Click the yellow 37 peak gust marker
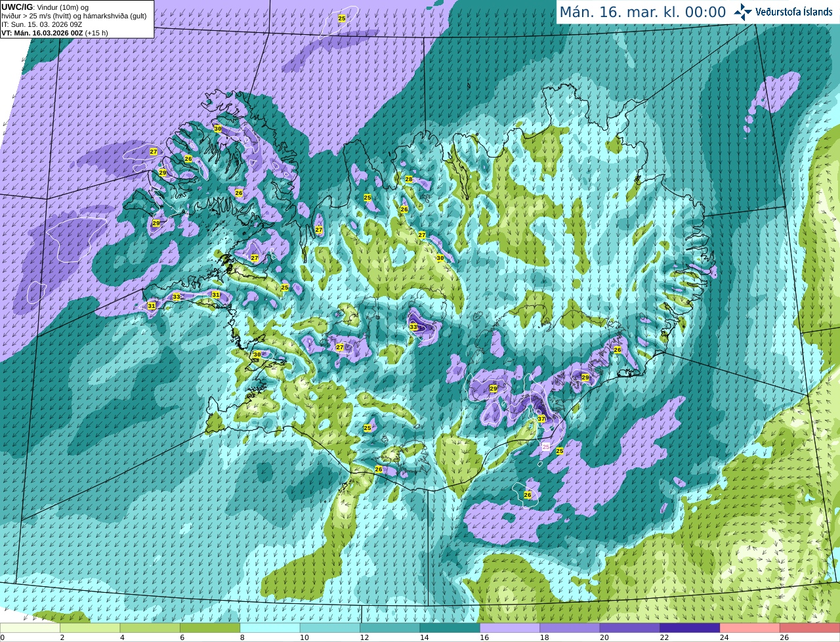The image size is (840, 642). coord(541,419)
